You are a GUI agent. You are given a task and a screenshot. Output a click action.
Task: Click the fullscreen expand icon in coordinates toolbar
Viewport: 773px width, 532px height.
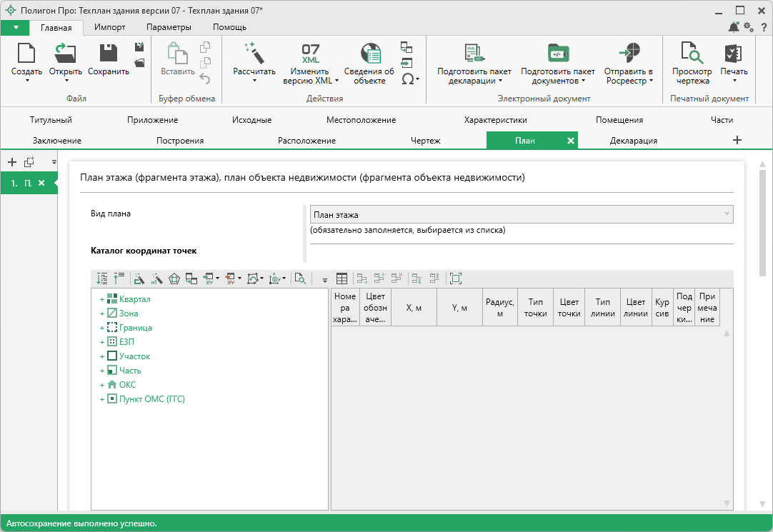456,278
